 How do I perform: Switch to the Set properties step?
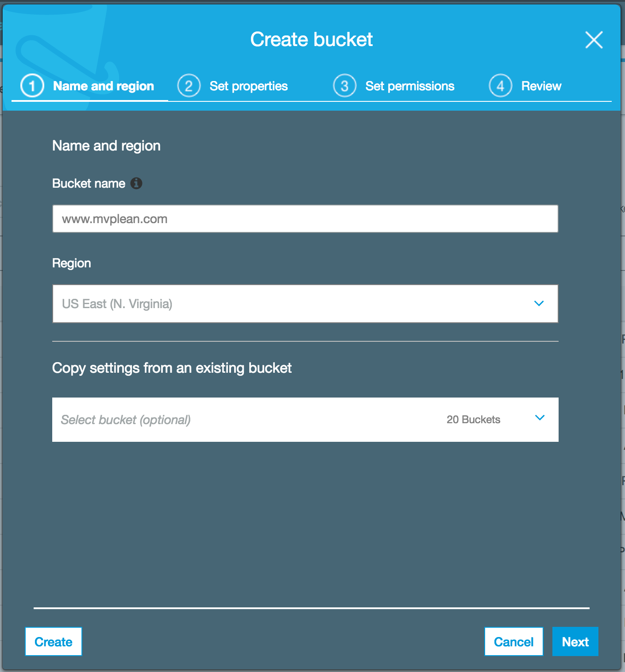(x=249, y=86)
